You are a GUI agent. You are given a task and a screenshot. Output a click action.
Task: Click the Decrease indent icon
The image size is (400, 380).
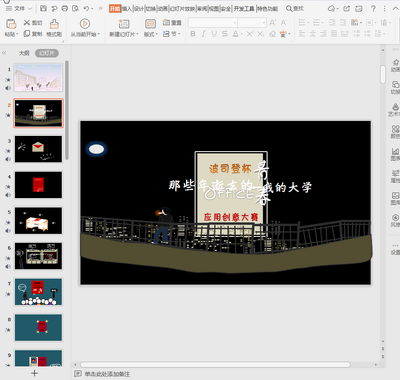coord(332,23)
